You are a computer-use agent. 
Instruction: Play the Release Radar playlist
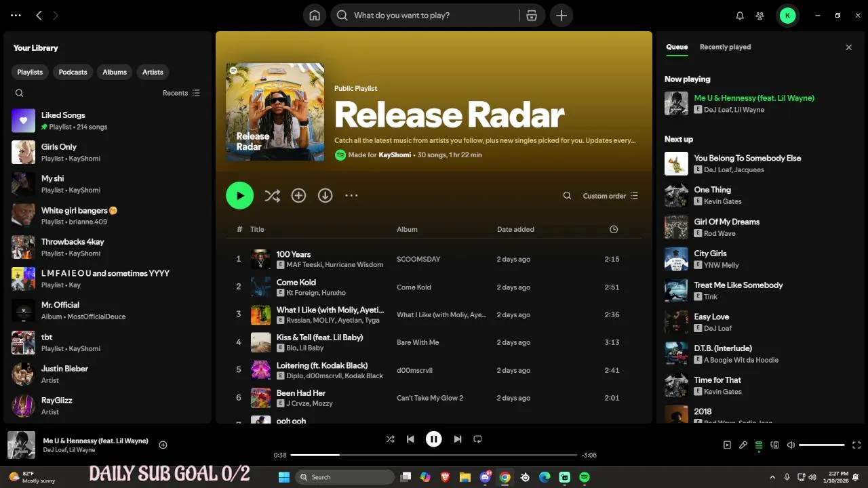pos(239,195)
